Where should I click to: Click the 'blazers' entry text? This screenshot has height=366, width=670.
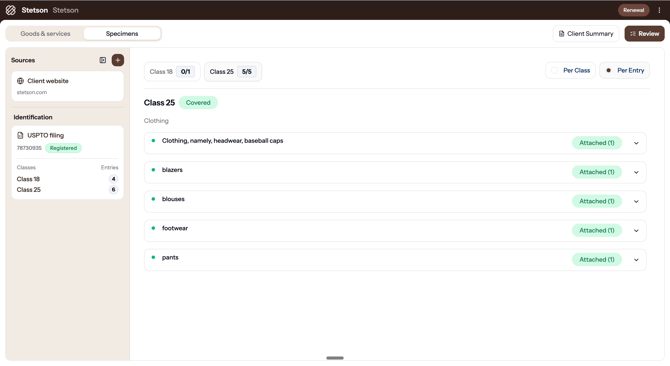click(x=172, y=170)
